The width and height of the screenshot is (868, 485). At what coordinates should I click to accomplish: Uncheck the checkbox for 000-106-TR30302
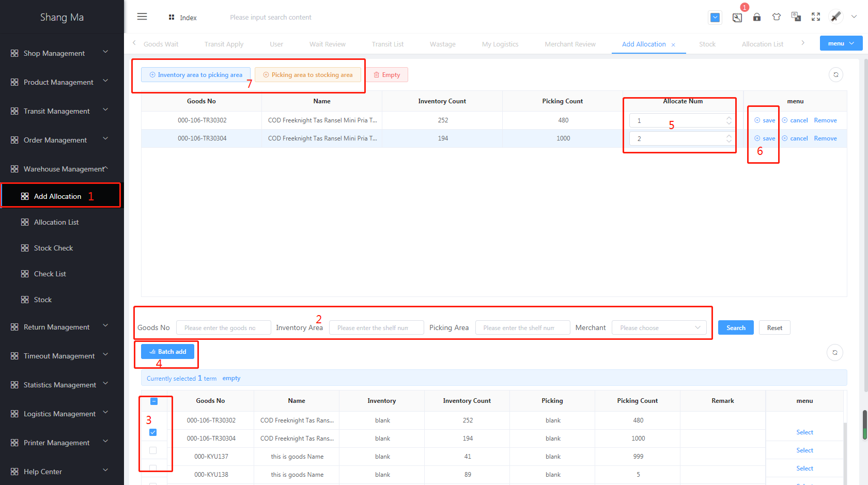pos(153,432)
